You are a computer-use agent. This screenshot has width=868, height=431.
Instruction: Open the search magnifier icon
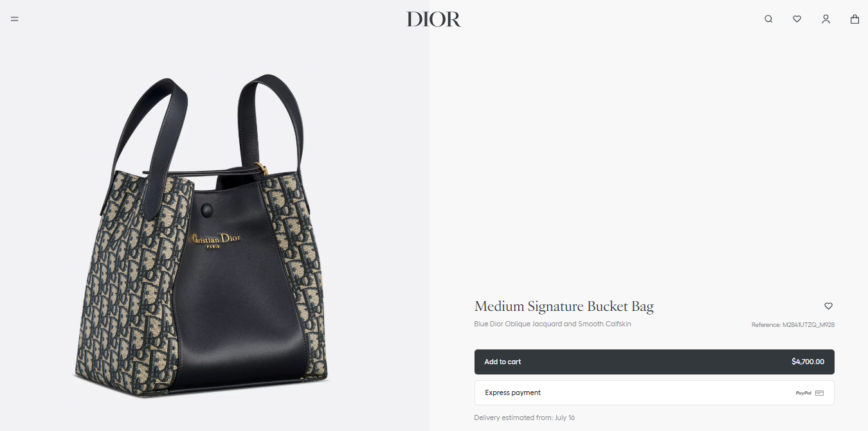(768, 19)
